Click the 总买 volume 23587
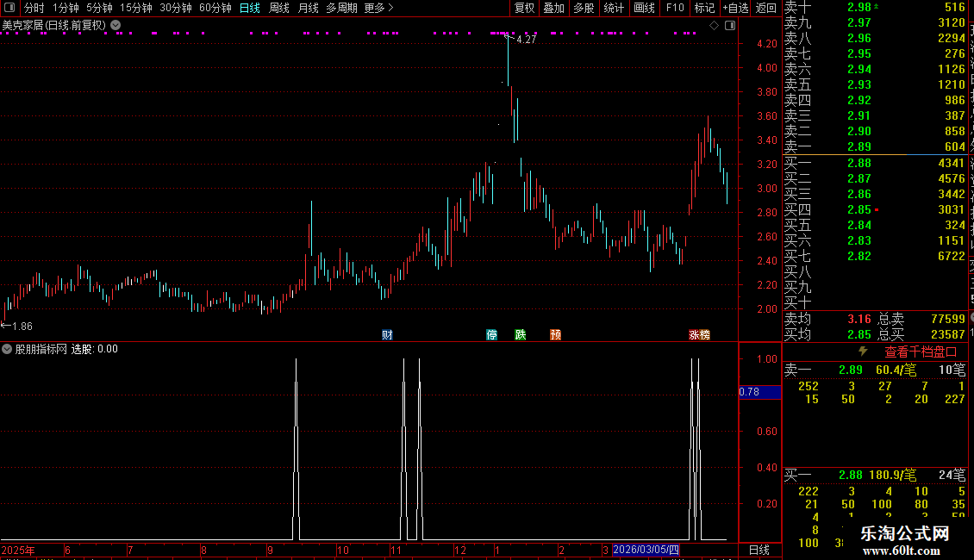The width and height of the screenshot is (974, 560). coord(948,334)
